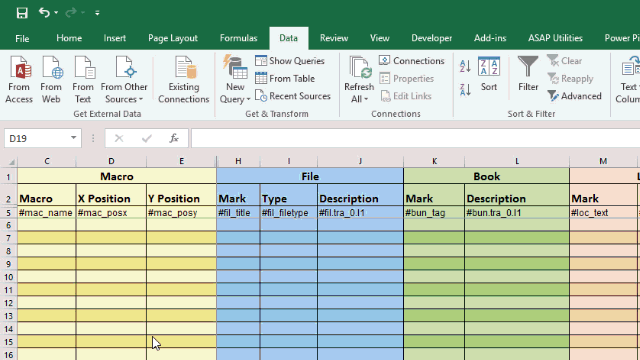Click cell containing #bun_tag
640x360 pixels.
click(x=434, y=213)
